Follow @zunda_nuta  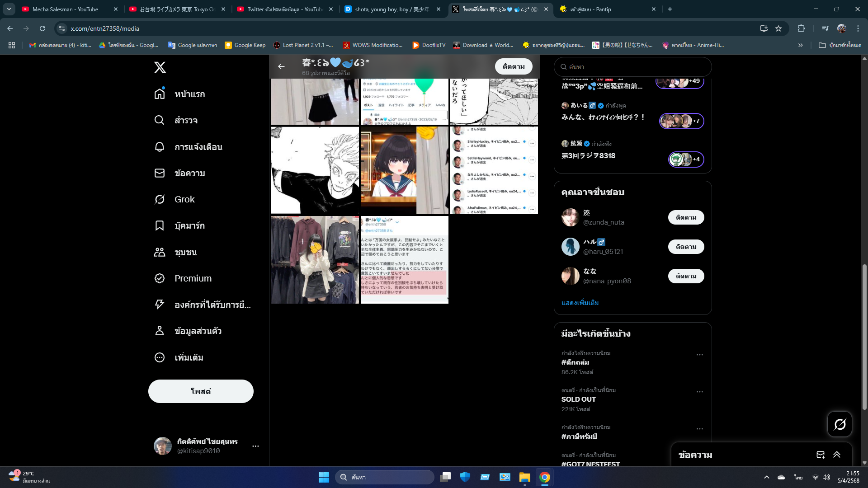[x=686, y=217]
